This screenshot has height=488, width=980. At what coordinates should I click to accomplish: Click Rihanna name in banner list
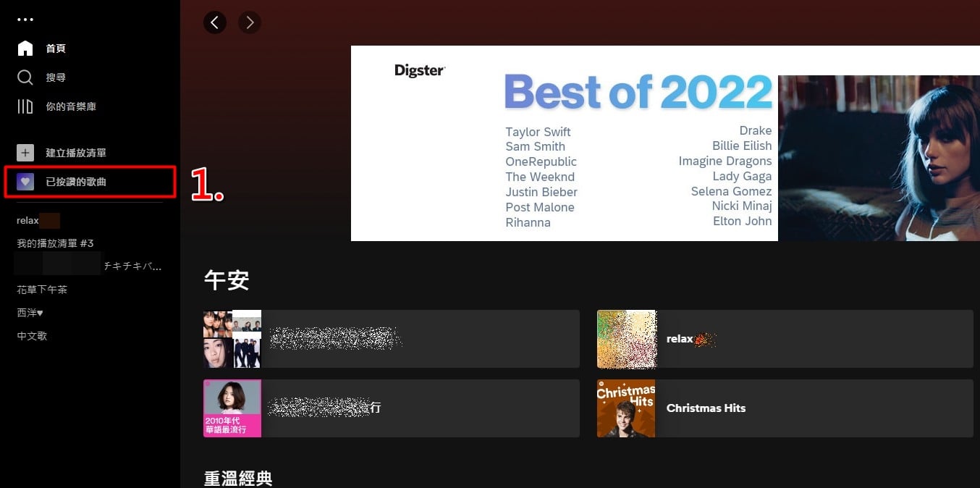(x=528, y=222)
